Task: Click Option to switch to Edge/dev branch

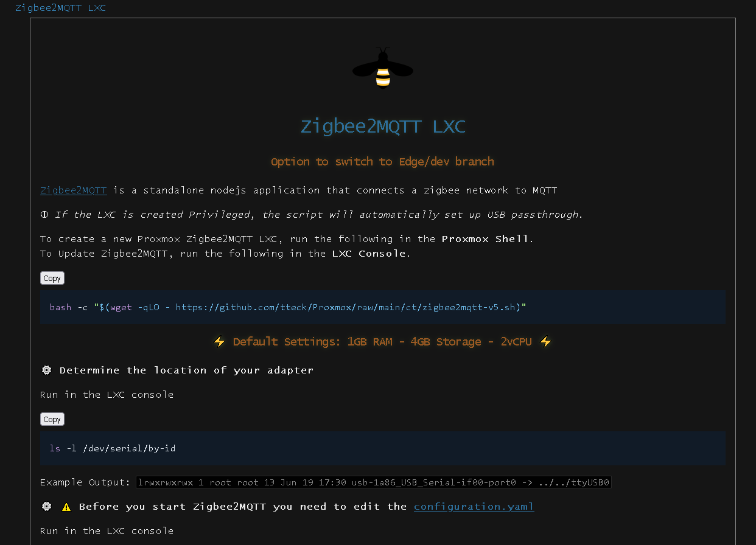Action: click(383, 162)
